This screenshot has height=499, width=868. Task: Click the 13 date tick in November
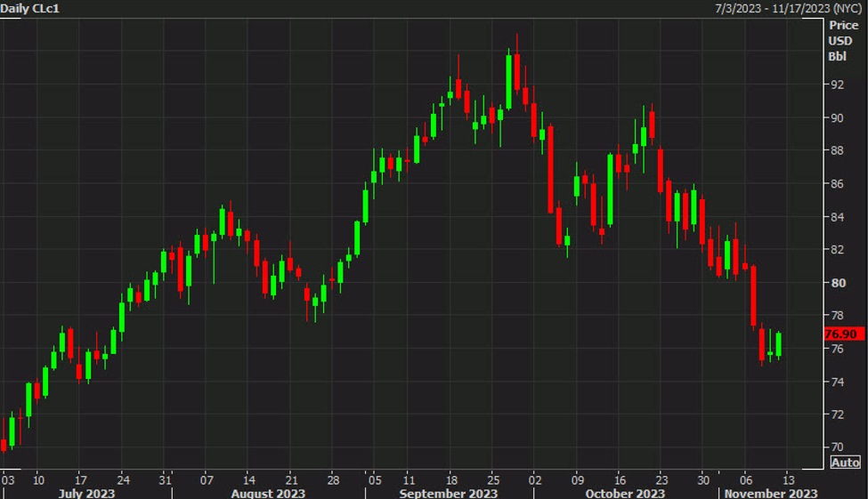click(x=787, y=478)
